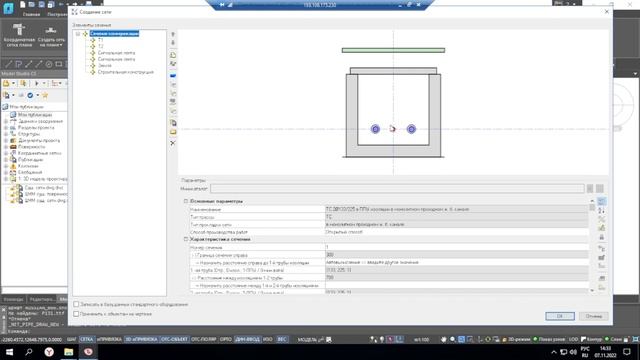Switch to Команды bottom tab
Screen dimensions: 640x360
(13, 299)
